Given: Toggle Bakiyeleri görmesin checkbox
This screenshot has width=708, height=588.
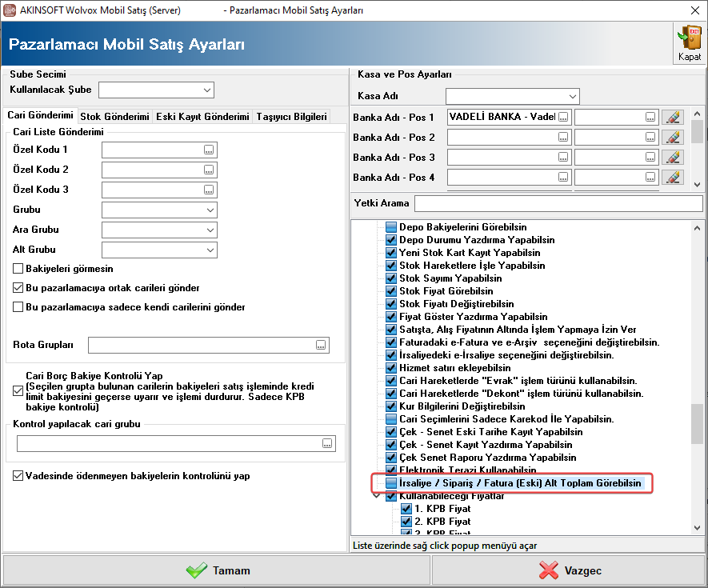Looking at the screenshot, I should (18, 269).
